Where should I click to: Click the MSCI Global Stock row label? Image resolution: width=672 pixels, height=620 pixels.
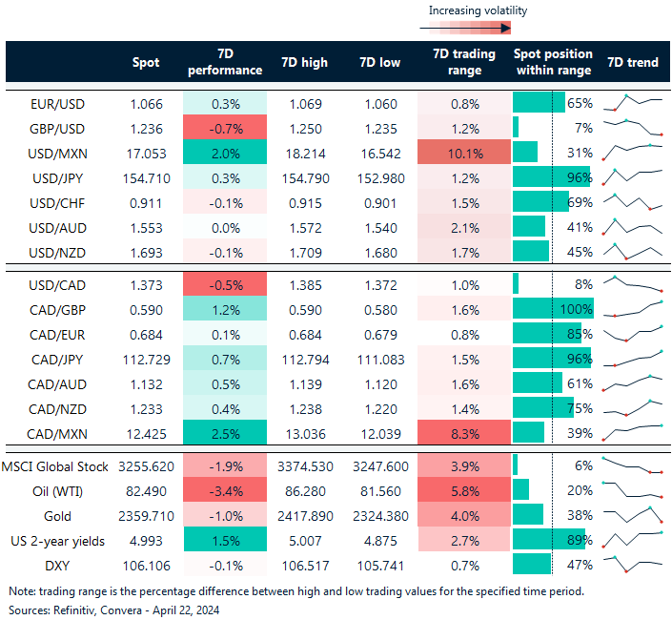55,464
